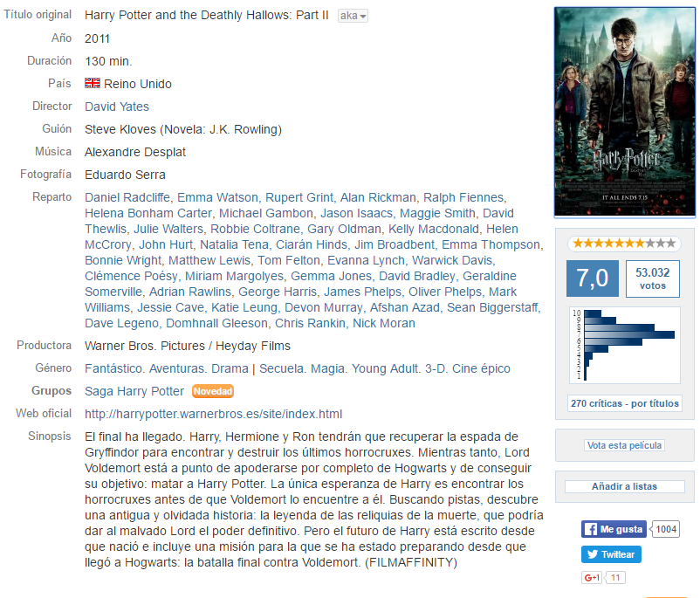Image resolution: width=700 pixels, height=598 pixels.
Task: Click the Facebook Me gusta button
Action: [614, 529]
